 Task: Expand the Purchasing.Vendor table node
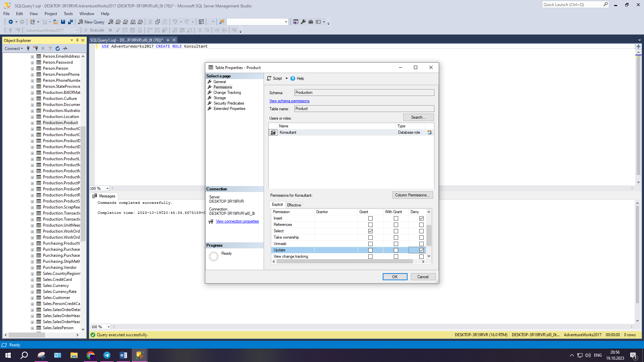point(33,268)
